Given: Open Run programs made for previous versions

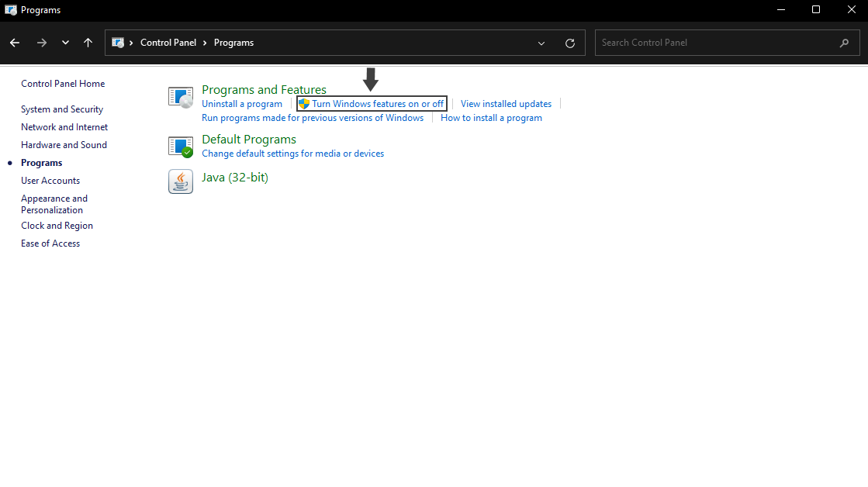Looking at the screenshot, I should pyautogui.click(x=312, y=118).
